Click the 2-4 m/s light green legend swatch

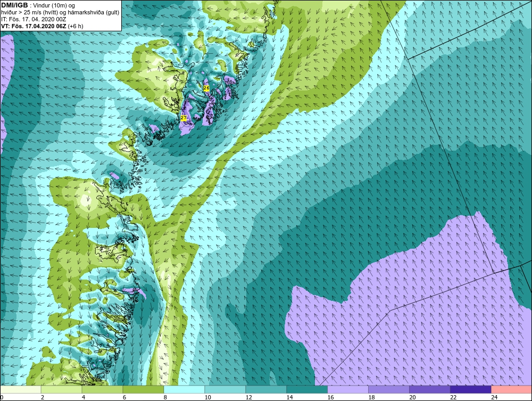pos(61,389)
